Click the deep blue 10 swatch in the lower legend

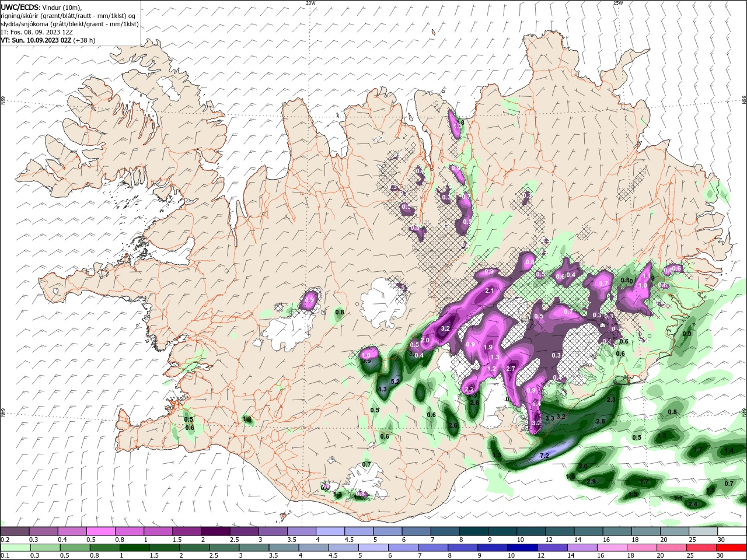point(522,547)
